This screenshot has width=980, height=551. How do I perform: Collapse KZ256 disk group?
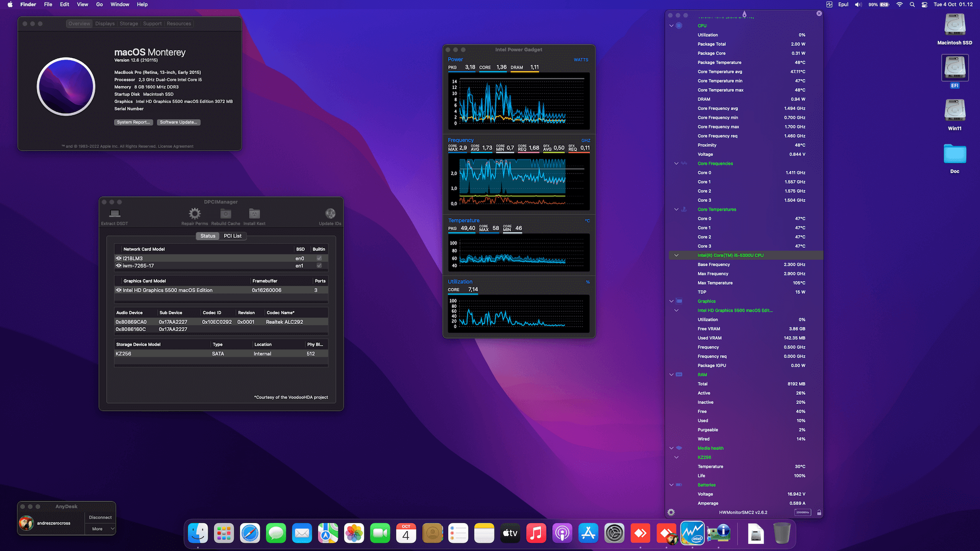[x=676, y=457]
